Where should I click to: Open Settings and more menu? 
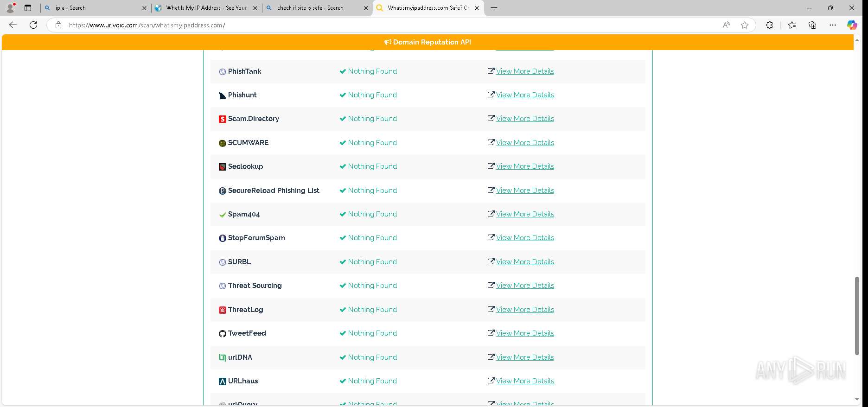[x=833, y=25]
